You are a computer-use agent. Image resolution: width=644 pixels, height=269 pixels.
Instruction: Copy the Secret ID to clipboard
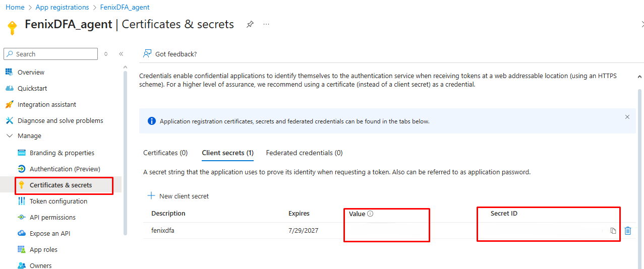pos(613,231)
